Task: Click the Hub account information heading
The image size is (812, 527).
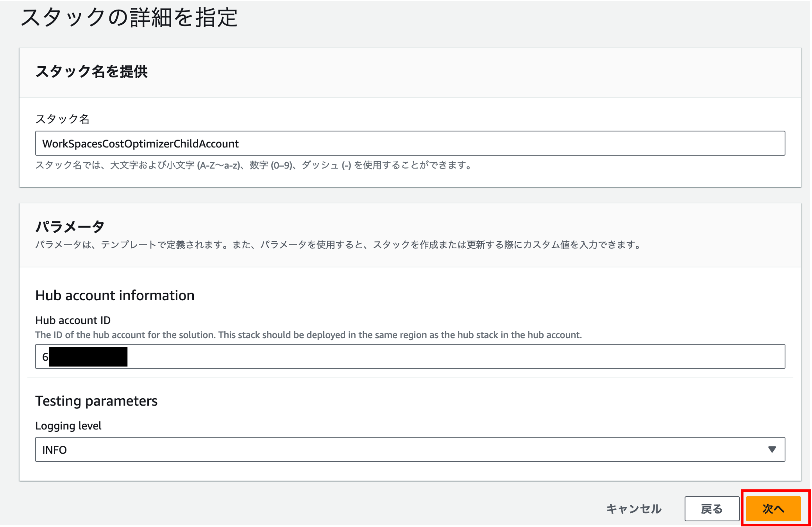Action: (x=115, y=295)
